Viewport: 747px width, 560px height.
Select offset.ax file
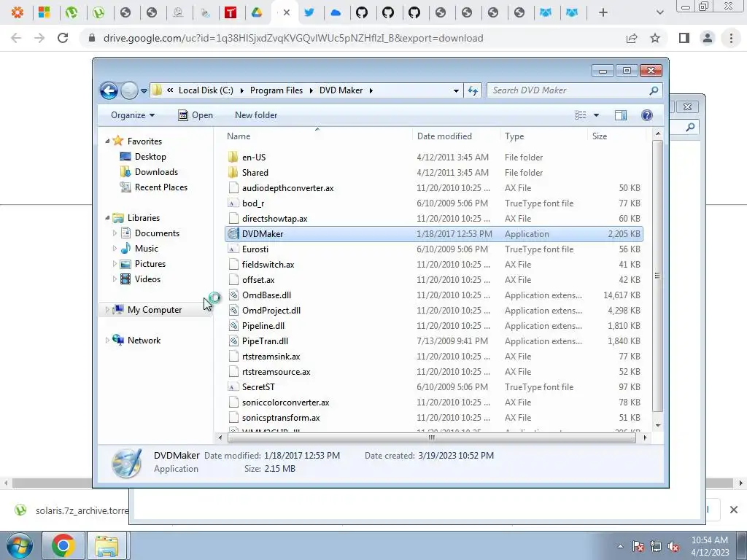pyautogui.click(x=258, y=280)
